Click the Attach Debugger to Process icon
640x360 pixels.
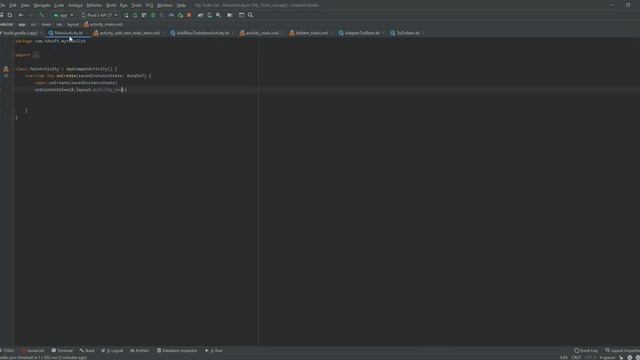(x=180, y=15)
